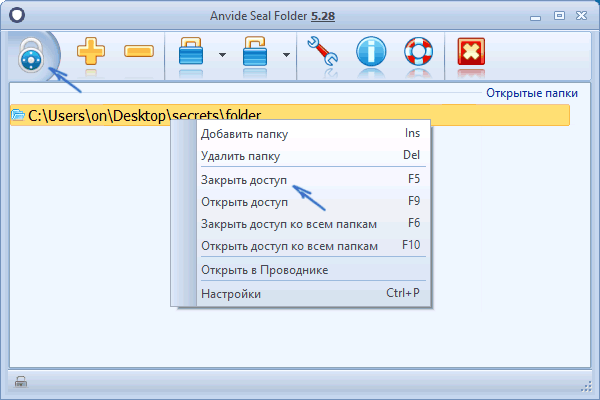Choose "Закрыть доступ ко всем папкам"
This screenshot has height=400, width=600.
[x=313, y=223]
